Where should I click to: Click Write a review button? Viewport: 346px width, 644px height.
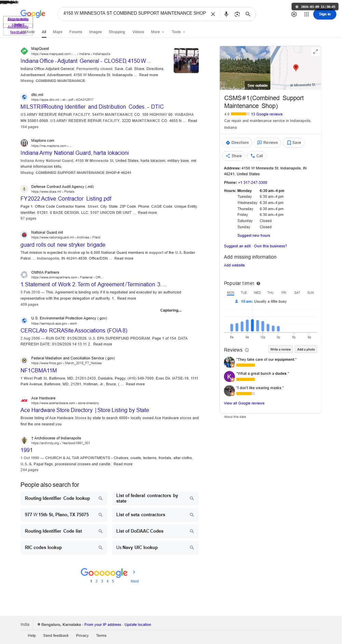pyautogui.click(x=280, y=350)
